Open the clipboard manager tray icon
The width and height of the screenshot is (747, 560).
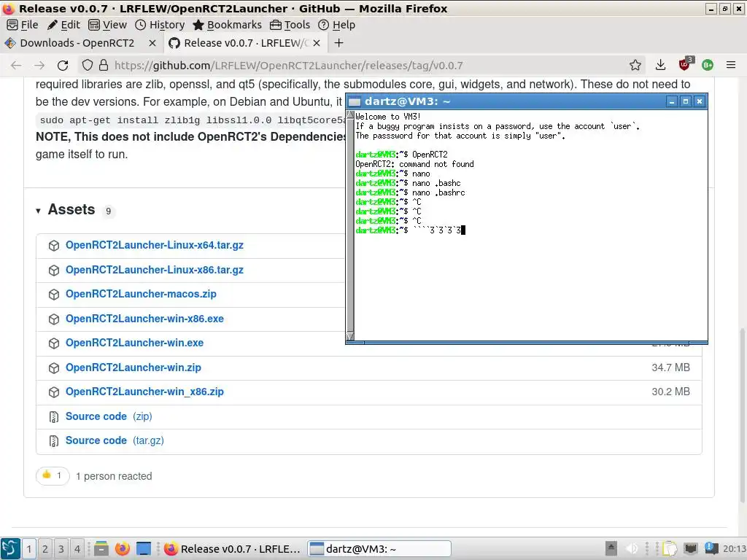pyautogui.click(x=670, y=548)
